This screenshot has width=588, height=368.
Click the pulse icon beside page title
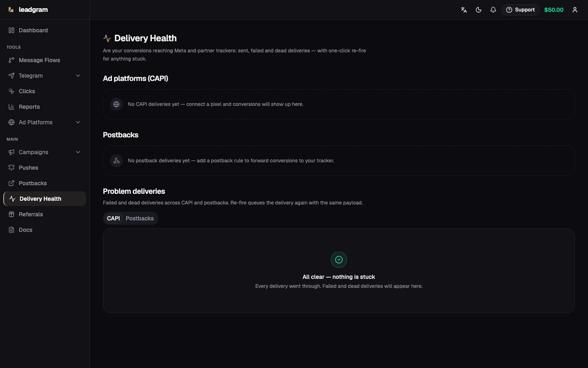click(x=107, y=38)
